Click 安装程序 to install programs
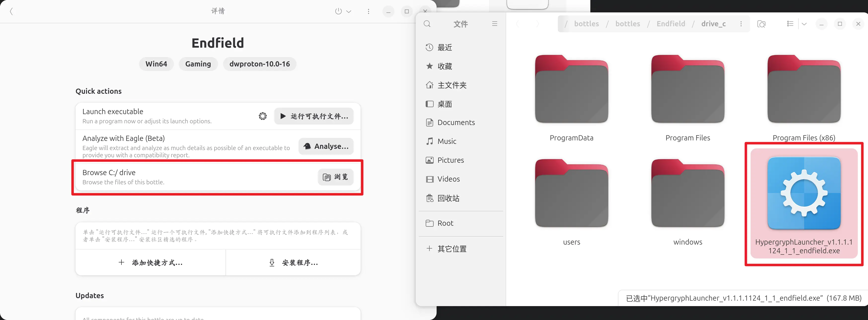The width and height of the screenshot is (868, 320). click(293, 262)
